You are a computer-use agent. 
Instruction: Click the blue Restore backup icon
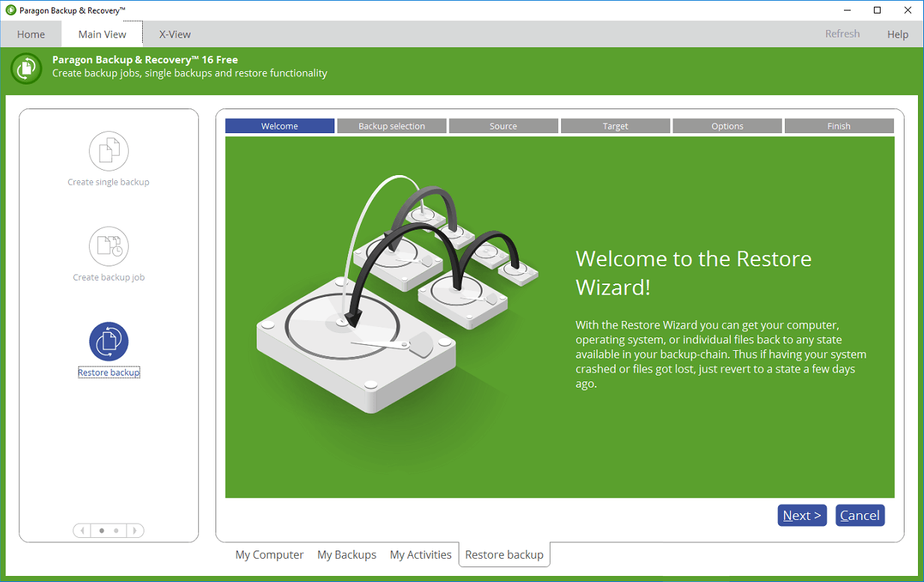108,342
